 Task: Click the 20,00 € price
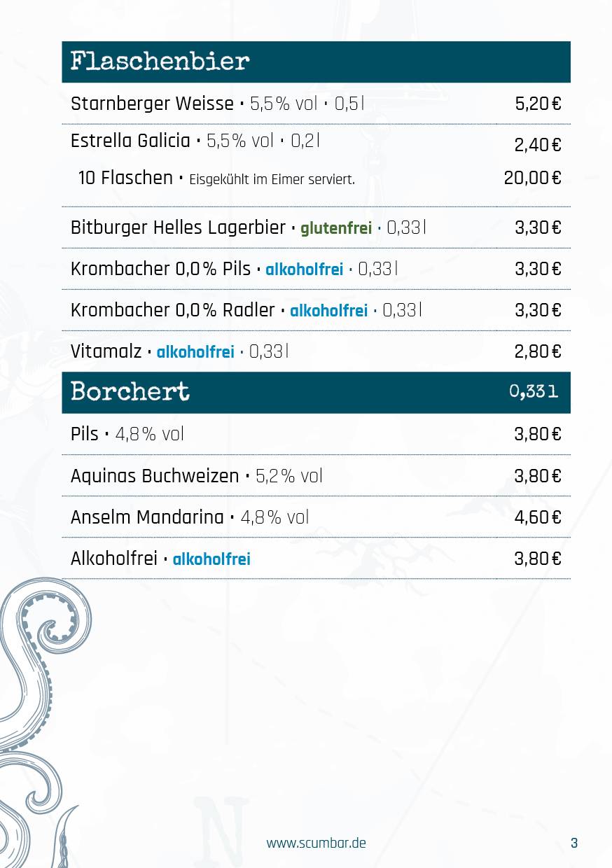(532, 178)
